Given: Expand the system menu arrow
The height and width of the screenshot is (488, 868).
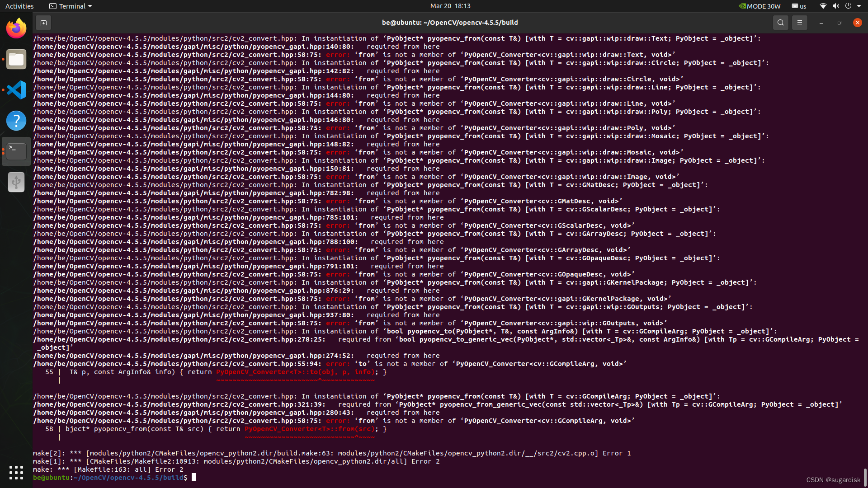Looking at the screenshot, I should point(859,6).
